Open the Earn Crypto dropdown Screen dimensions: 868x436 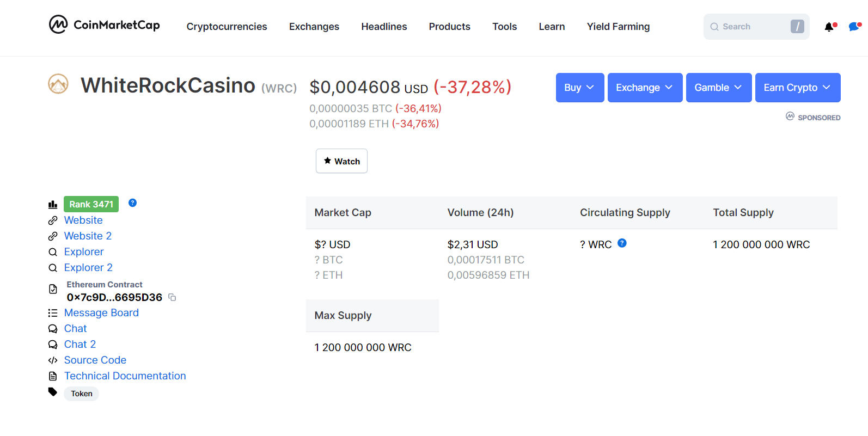click(797, 88)
